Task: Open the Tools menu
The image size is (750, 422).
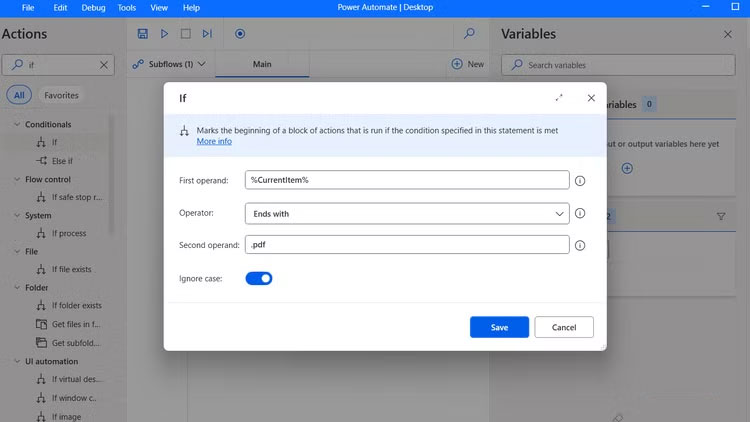Action: click(127, 8)
